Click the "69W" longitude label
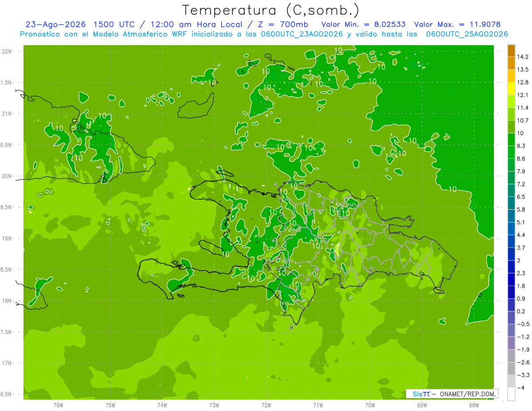 [422, 405]
